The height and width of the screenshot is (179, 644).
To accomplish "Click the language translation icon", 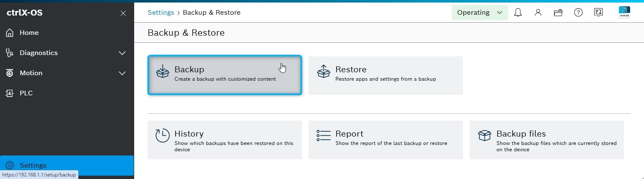I will [x=598, y=13].
